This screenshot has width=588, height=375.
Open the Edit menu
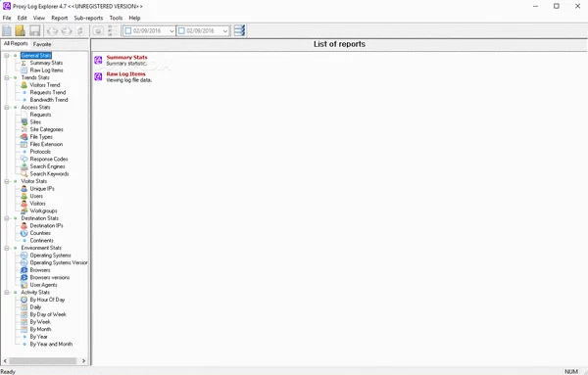point(23,18)
